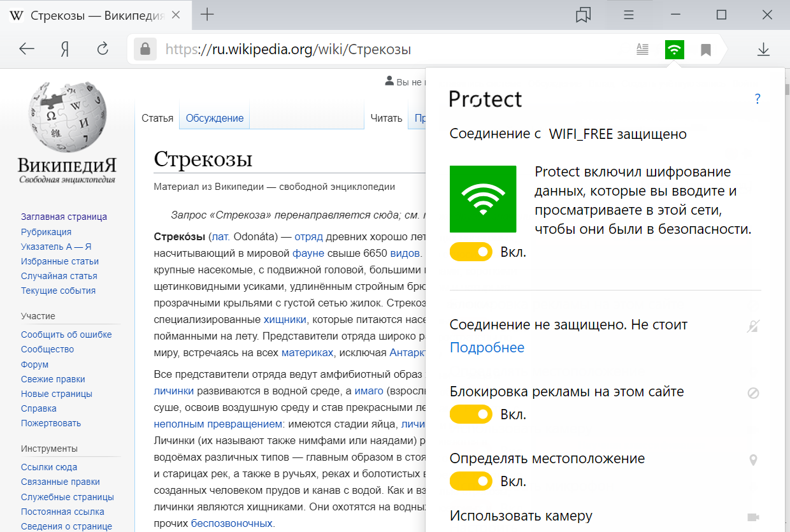Click the Подробнее link in Protect panel
The image size is (790, 532).
pos(487,347)
